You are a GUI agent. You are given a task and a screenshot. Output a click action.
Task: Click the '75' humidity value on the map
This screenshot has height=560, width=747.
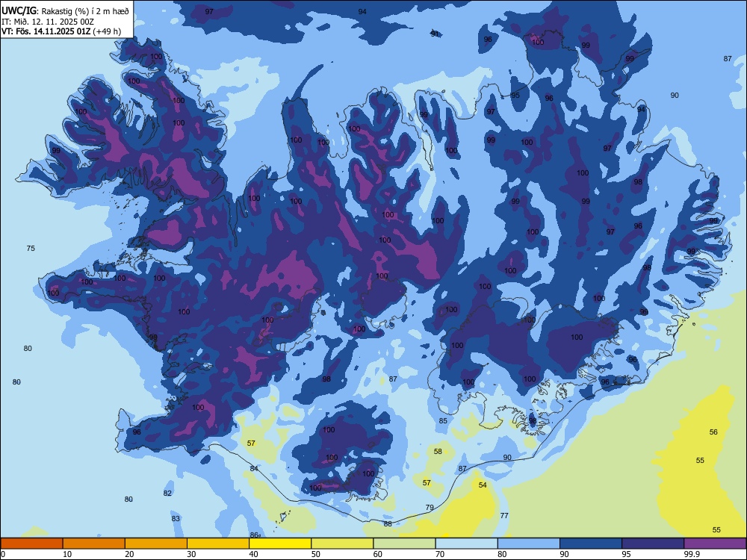[31, 248]
